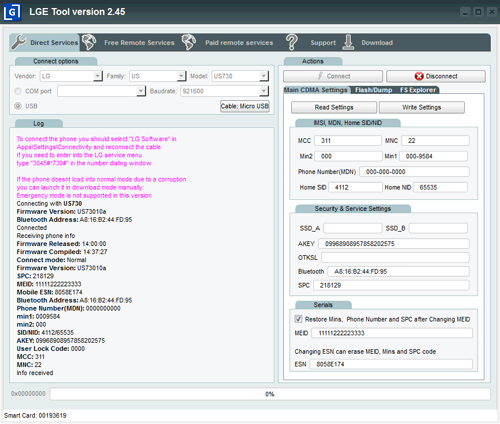Click the SSD_B input field
Screen dimensions: 500x424
(x=438, y=228)
